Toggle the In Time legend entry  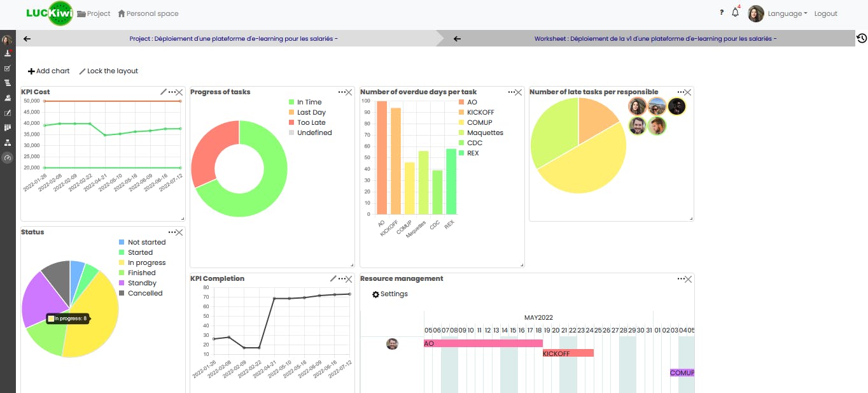coord(305,102)
